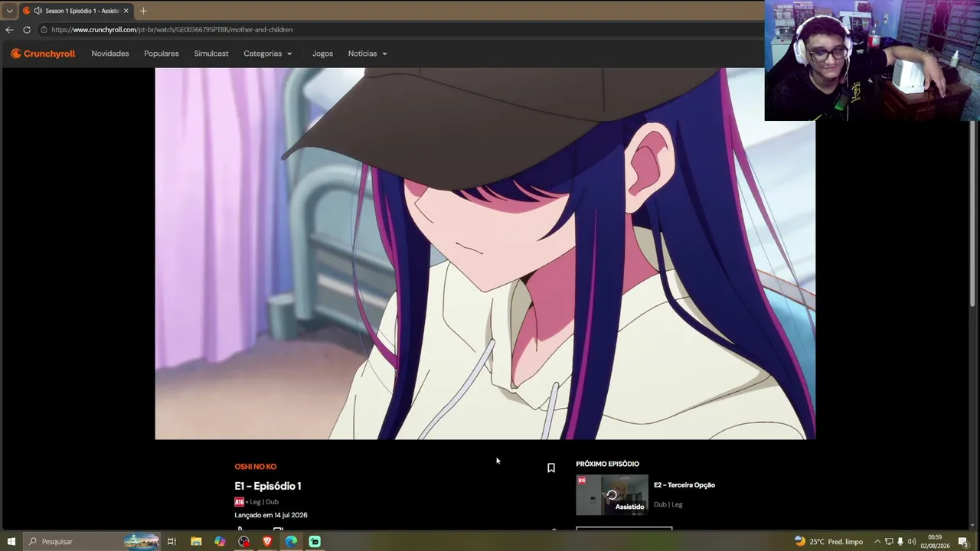Open the green app icon on taskbar

315,542
